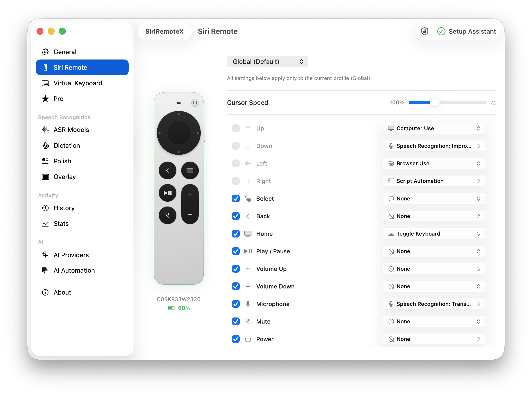The width and height of the screenshot is (532, 396).
Task: Click the power icon beside Power row
Action: (248, 339)
